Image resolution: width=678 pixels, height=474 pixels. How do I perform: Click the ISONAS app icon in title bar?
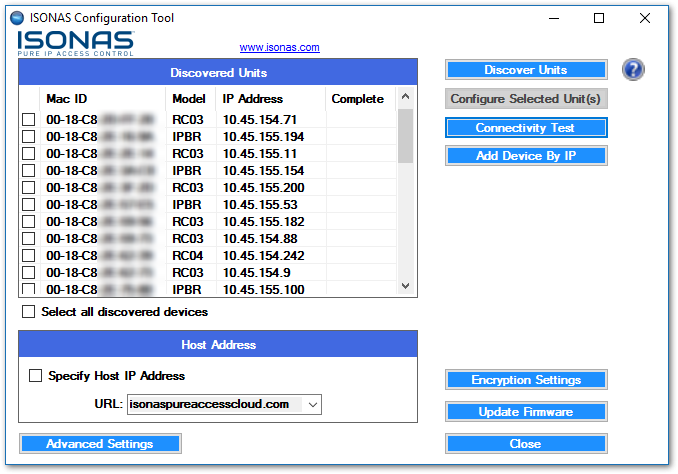17,18
